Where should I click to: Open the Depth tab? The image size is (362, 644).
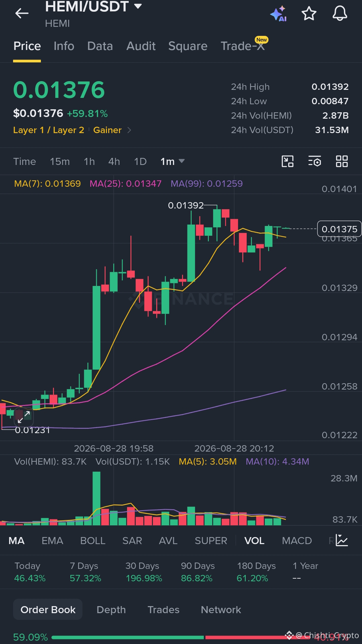click(x=111, y=609)
